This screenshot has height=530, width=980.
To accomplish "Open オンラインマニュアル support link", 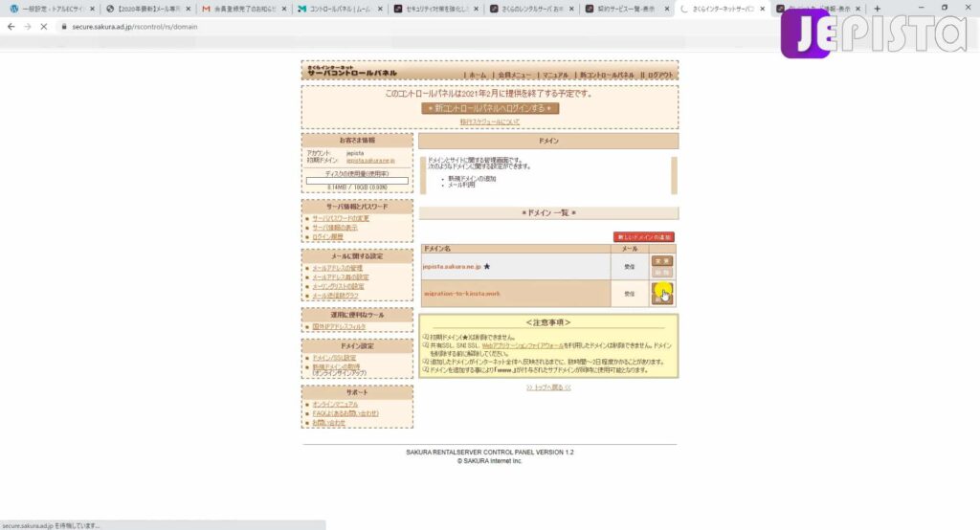I will pos(335,405).
